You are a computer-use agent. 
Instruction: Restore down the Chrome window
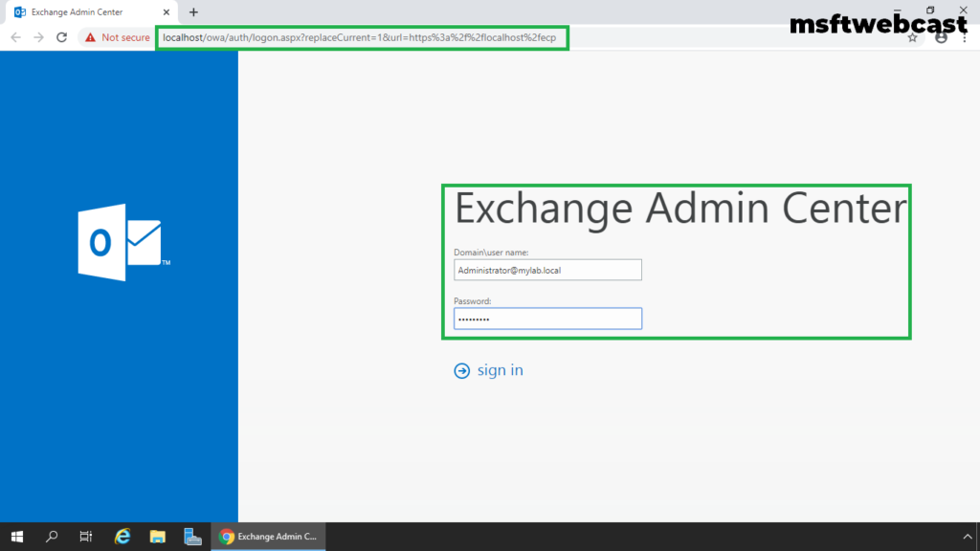point(930,10)
